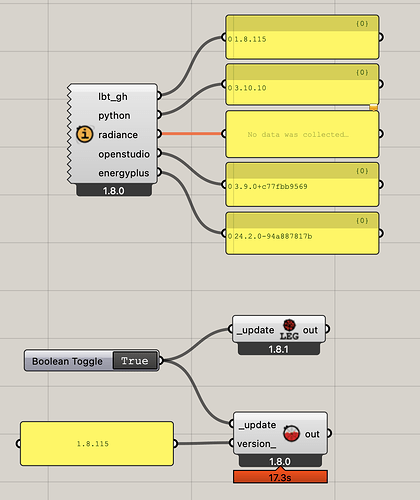Select the panel showing 24.2.0-94a887817b
The width and height of the screenshot is (420, 500).
[x=302, y=233]
